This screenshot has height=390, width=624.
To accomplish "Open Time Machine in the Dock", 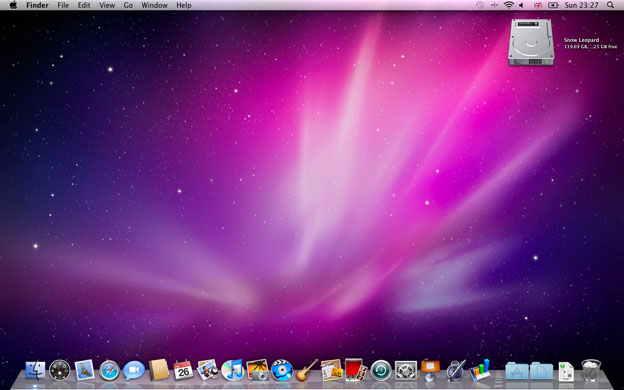I will [381, 370].
